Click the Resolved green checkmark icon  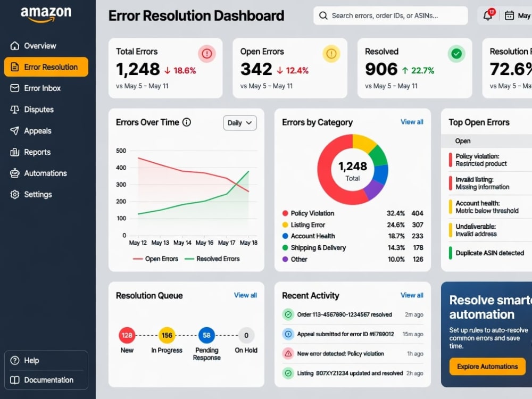pyautogui.click(x=456, y=54)
